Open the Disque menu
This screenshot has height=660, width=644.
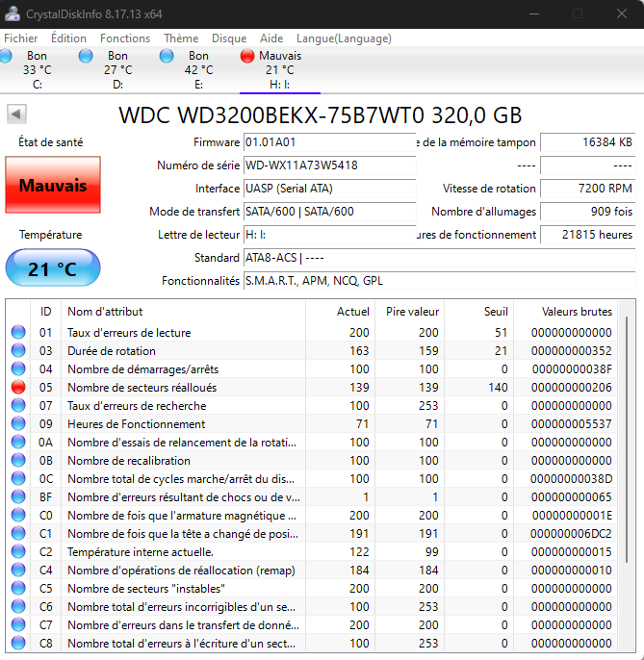click(229, 38)
